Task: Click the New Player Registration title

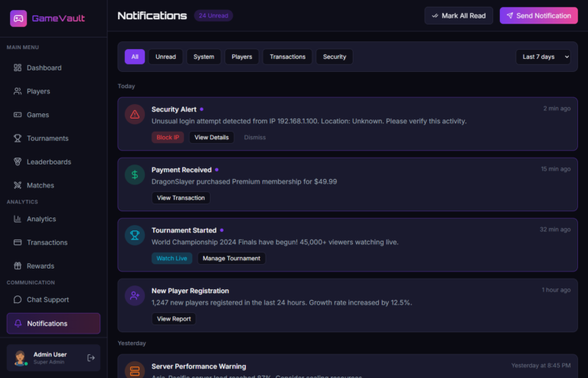Action: (x=190, y=291)
